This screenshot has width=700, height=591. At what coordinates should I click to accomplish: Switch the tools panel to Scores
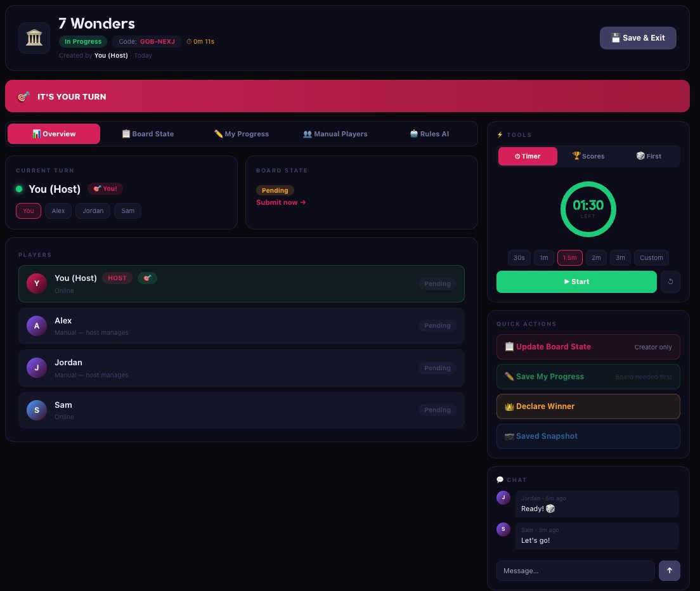pyautogui.click(x=588, y=156)
